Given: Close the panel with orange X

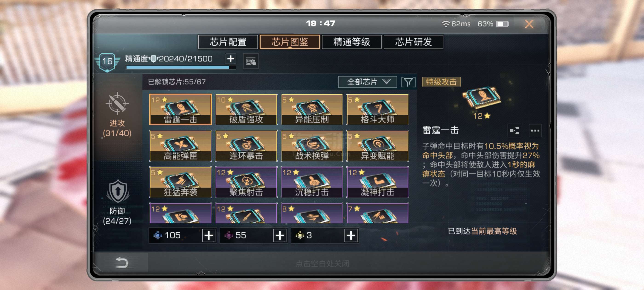Looking at the screenshot, I should 529,24.
